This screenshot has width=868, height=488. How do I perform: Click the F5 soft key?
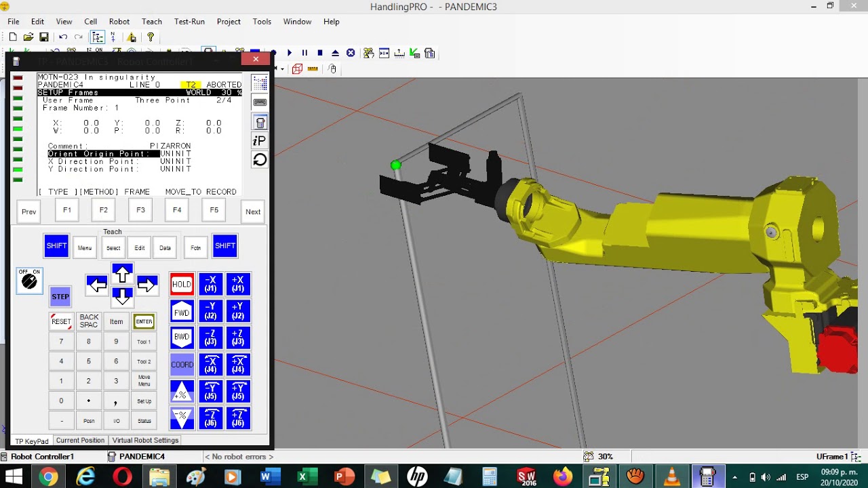click(x=214, y=210)
